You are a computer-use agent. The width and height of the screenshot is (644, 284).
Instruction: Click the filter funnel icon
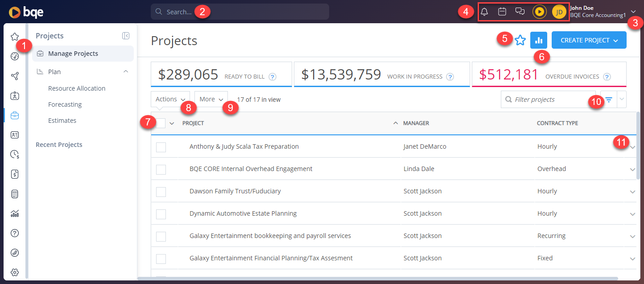tap(609, 99)
